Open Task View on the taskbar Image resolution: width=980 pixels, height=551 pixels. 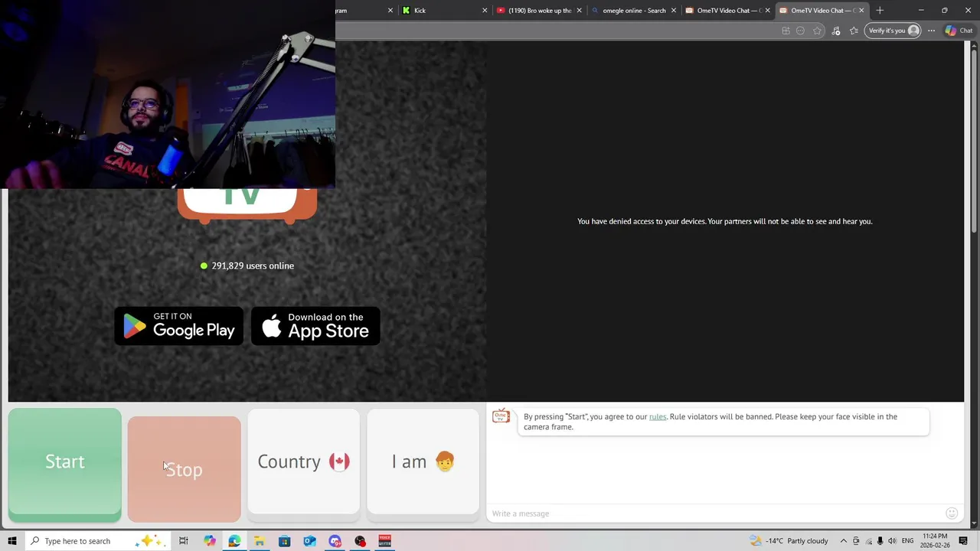(184, 541)
